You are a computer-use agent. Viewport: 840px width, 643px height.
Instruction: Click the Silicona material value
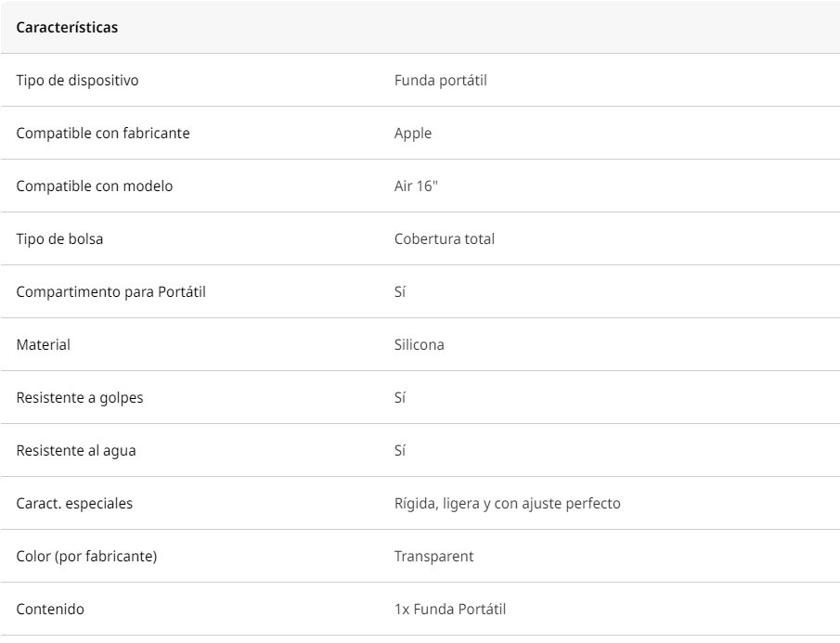coord(419,345)
